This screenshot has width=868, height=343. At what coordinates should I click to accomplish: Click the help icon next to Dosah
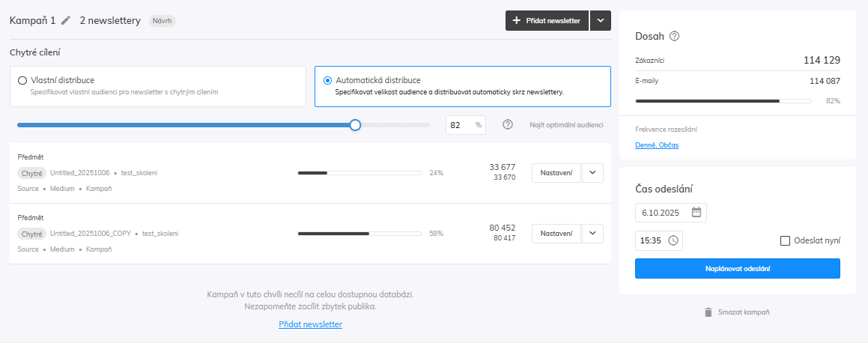pos(674,36)
